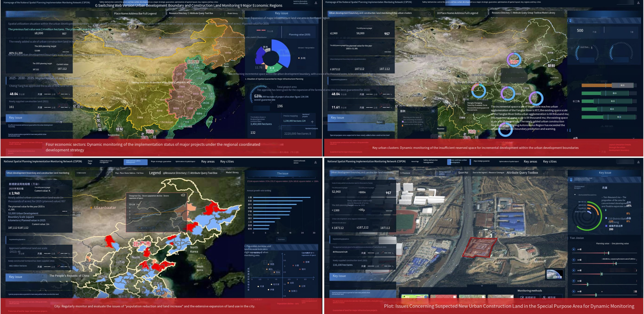Open the Attribute Query Toolbox dropdown chevron
The width and height of the screenshot is (644, 314).
tap(543, 173)
